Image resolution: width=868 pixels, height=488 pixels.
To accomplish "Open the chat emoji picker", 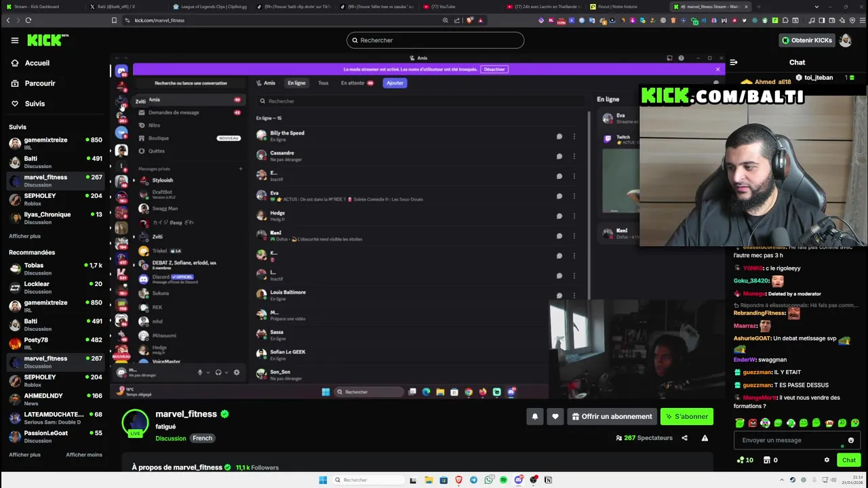I will (850, 441).
